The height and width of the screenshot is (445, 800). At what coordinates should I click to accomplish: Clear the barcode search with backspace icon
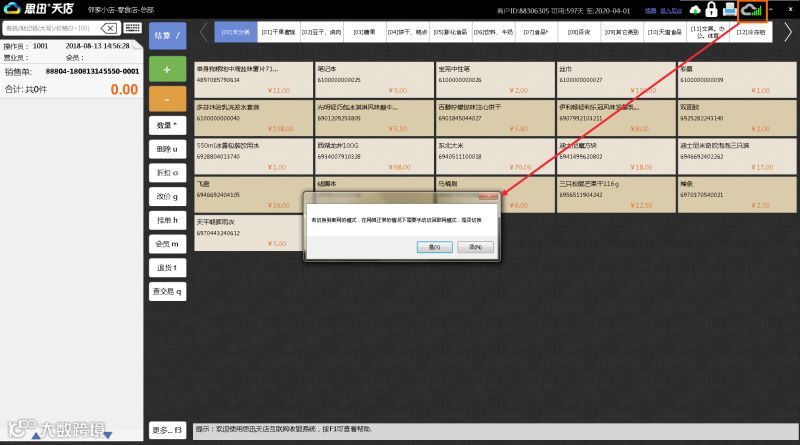pyautogui.click(x=109, y=28)
